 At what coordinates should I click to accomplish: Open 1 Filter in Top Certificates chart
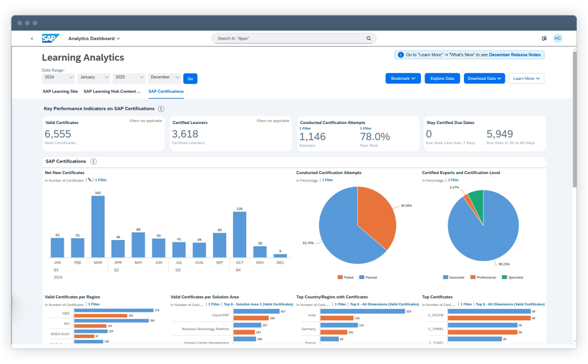(x=466, y=304)
